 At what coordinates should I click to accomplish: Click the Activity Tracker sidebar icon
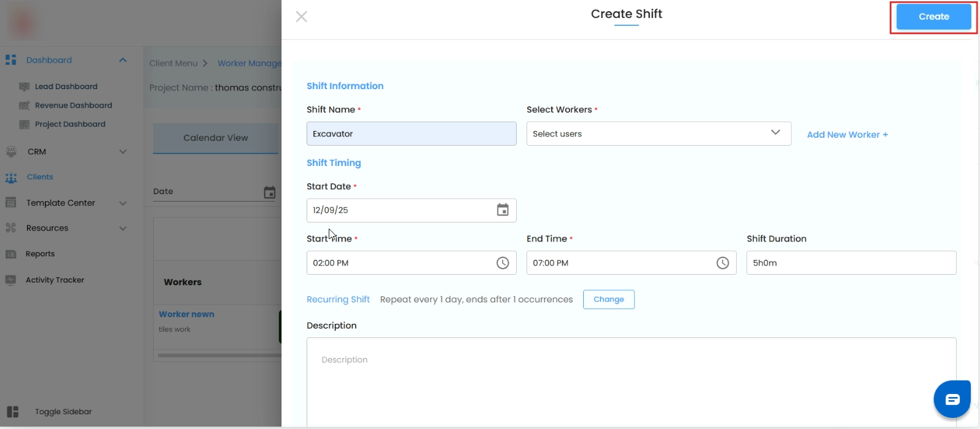[x=11, y=280]
